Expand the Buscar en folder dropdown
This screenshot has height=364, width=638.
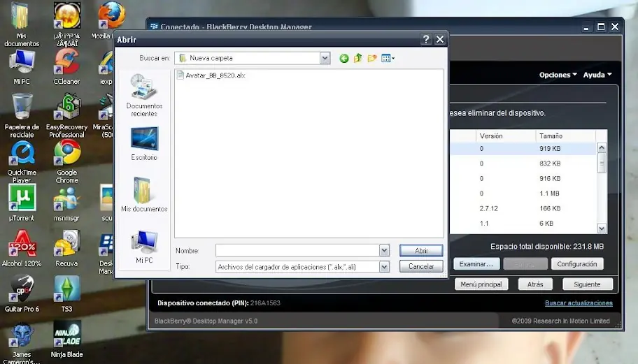click(325, 58)
